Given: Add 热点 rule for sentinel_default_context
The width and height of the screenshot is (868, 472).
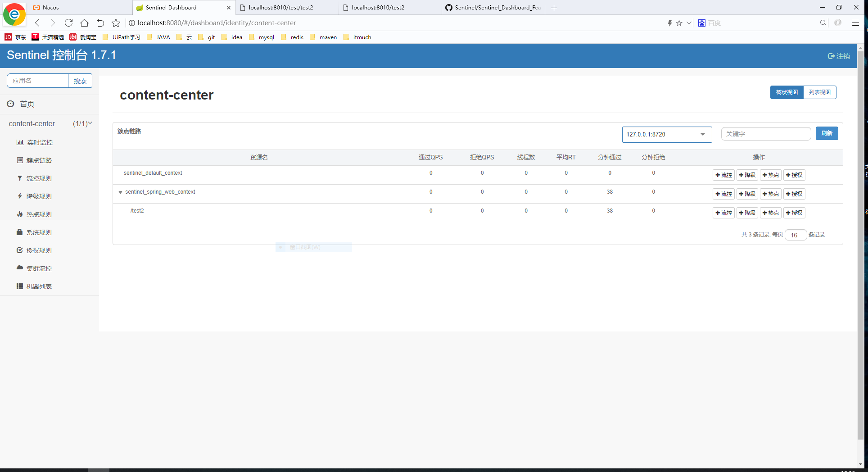Looking at the screenshot, I should pos(771,175).
